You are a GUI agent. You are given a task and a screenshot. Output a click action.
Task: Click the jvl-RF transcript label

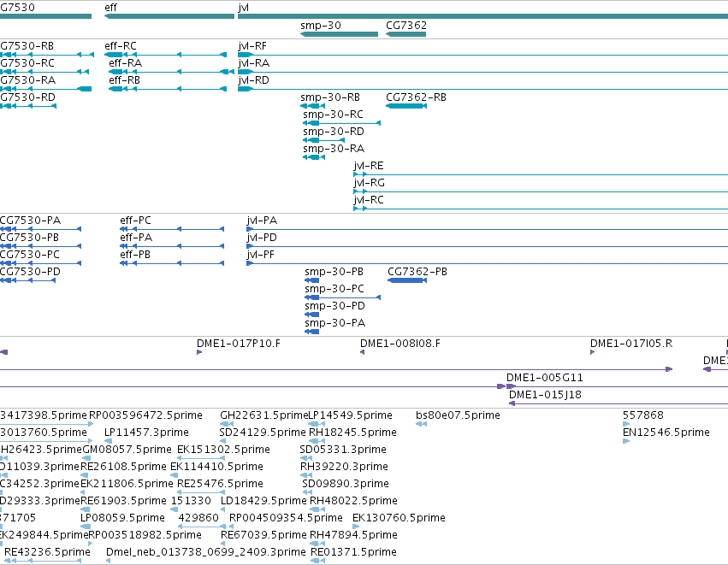tap(252, 46)
